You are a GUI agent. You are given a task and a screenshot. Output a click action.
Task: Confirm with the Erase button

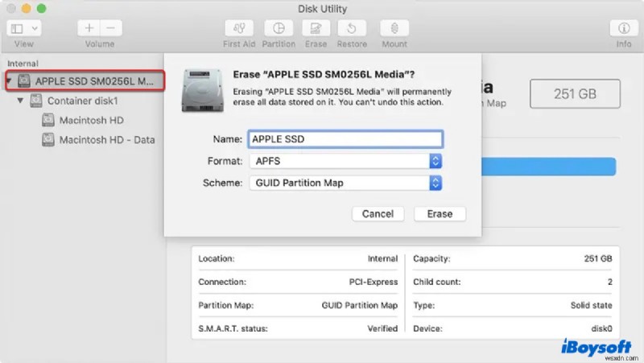[440, 214]
